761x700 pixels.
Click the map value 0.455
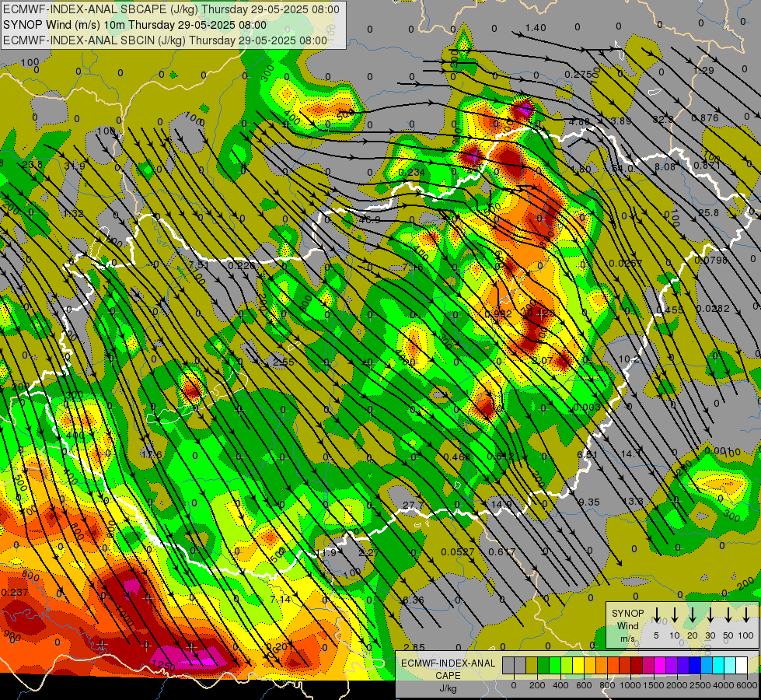coord(669,310)
